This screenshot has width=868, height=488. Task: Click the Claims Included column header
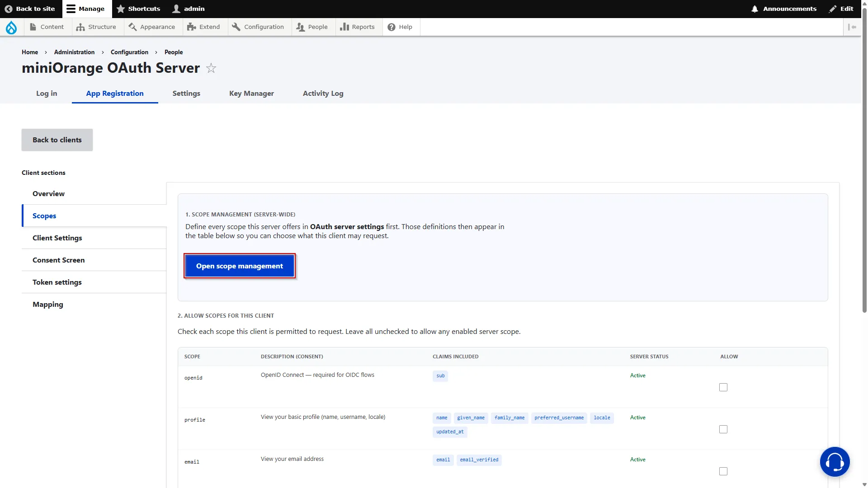pyautogui.click(x=455, y=357)
